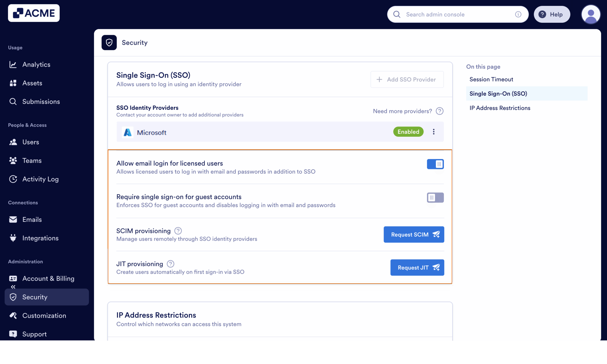
Task: Jump to Session Timeout section
Action: coord(491,79)
